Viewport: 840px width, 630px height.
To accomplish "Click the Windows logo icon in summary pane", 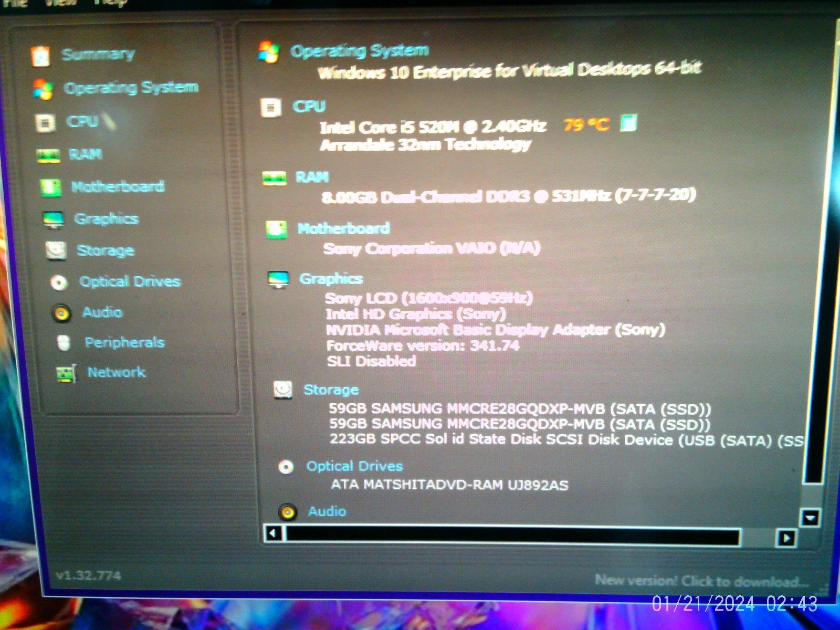I will [x=268, y=52].
